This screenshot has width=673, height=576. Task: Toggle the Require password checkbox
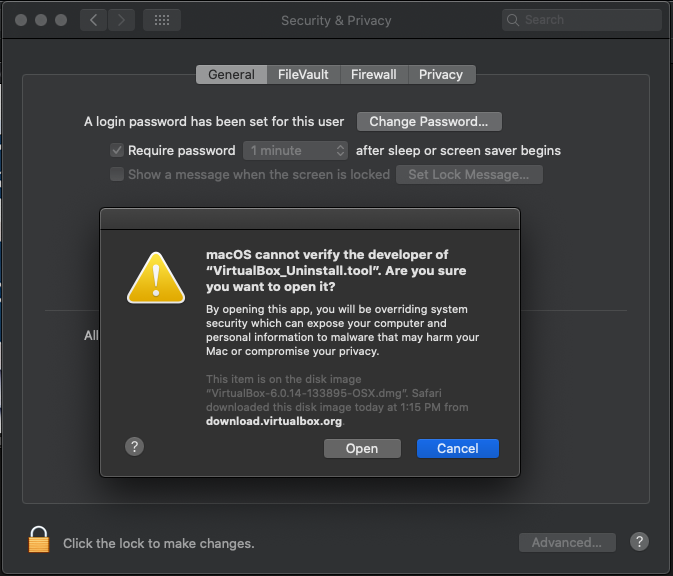(117, 151)
